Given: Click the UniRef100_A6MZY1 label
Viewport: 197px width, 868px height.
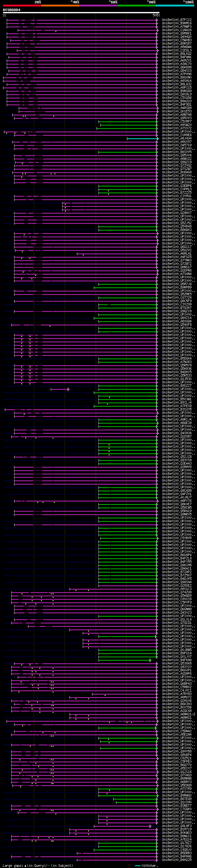Looking at the screenshot, I should click(176, 61).
